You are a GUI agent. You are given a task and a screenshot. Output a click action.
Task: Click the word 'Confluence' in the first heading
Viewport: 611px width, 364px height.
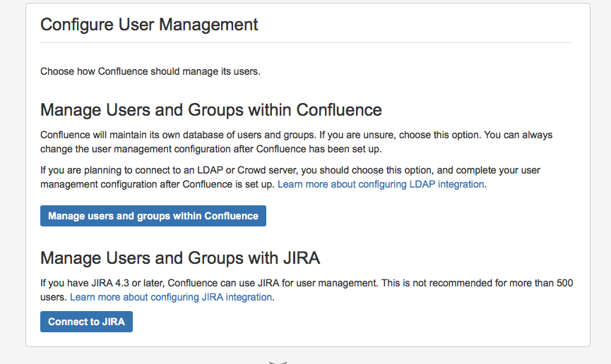(x=339, y=110)
